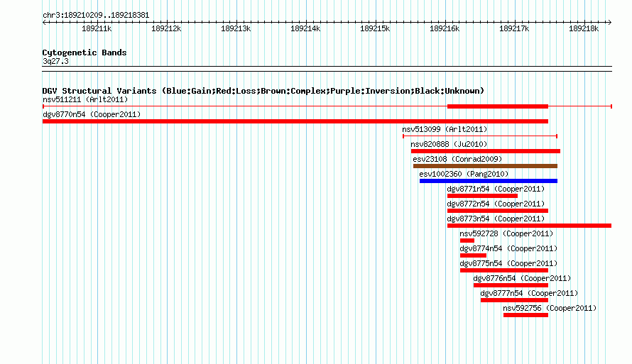Open nsv592756 (Cooper2011) label
The height and width of the screenshot is (364, 632).
click(x=550, y=308)
